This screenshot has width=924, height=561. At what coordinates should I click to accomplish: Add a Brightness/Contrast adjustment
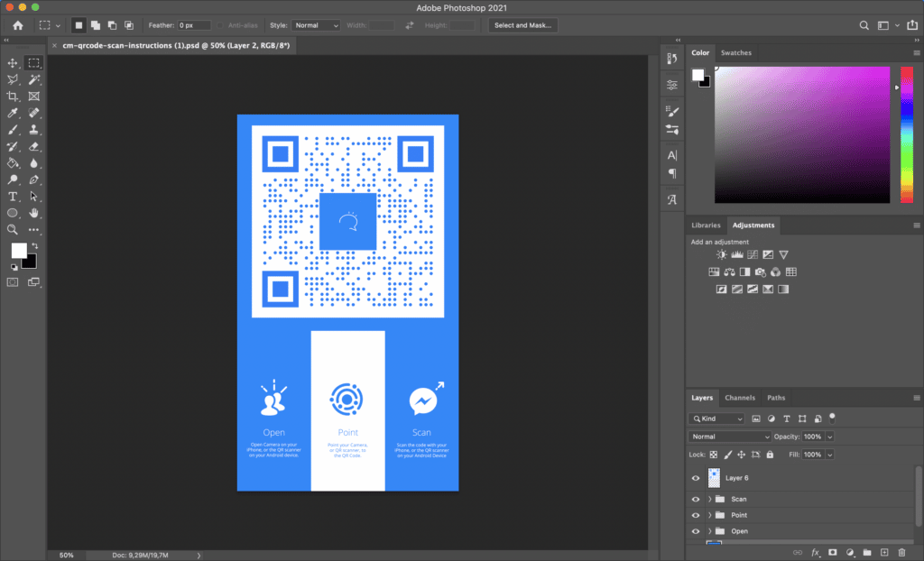719,254
